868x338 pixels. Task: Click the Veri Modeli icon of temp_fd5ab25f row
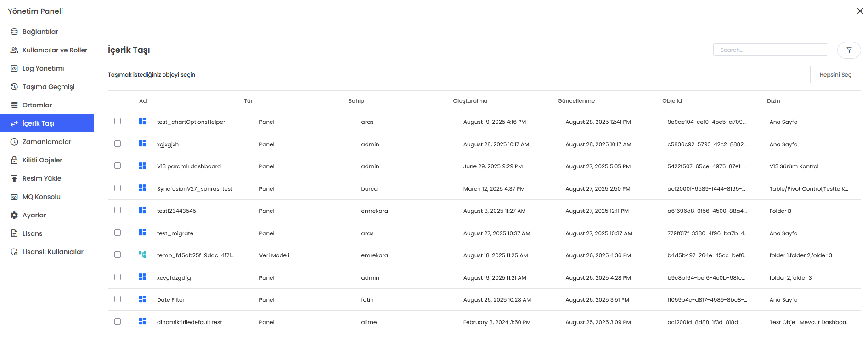point(142,255)
